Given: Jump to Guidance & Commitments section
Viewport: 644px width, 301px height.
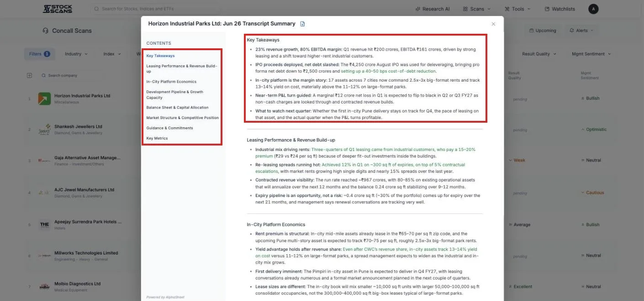Looking at the screenshot, I should [169, 128].
